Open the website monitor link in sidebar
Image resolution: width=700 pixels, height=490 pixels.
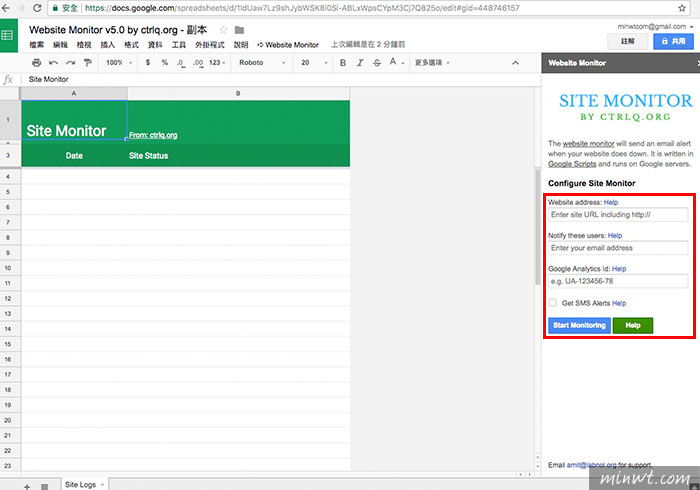[x=588, y=144]
